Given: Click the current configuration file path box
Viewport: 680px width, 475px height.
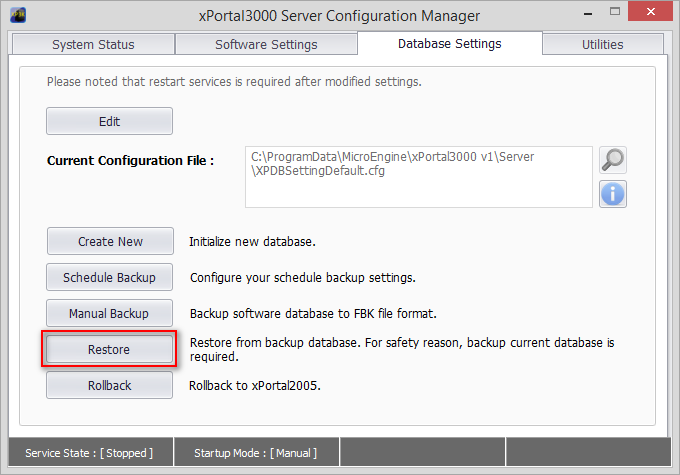Looking at the screenshot, I should tap(418, 177).
